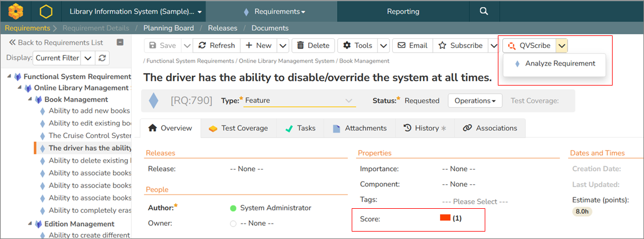Click the Spira home logo icon
Screen dimensions: 644x239
click(16, 11)
